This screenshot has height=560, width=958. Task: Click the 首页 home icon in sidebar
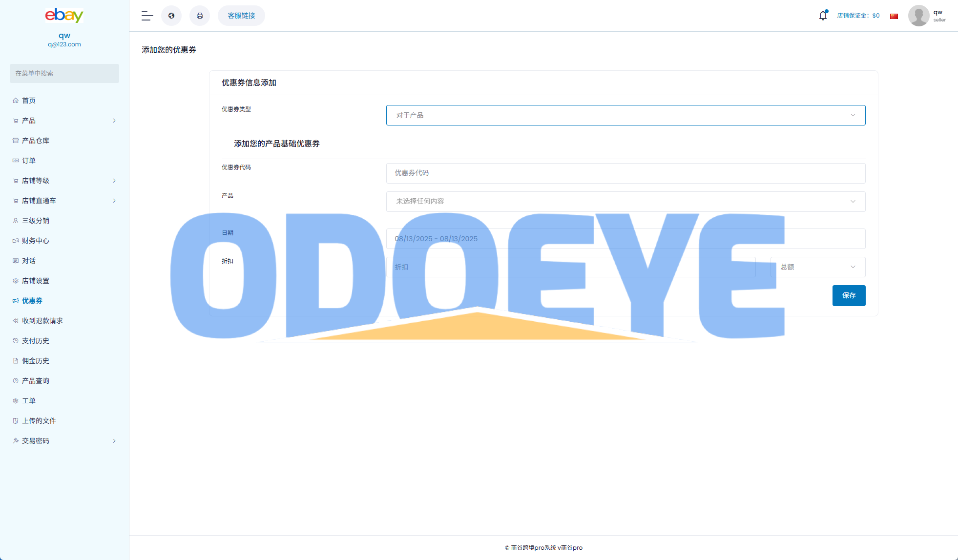(x=16, y=101)
